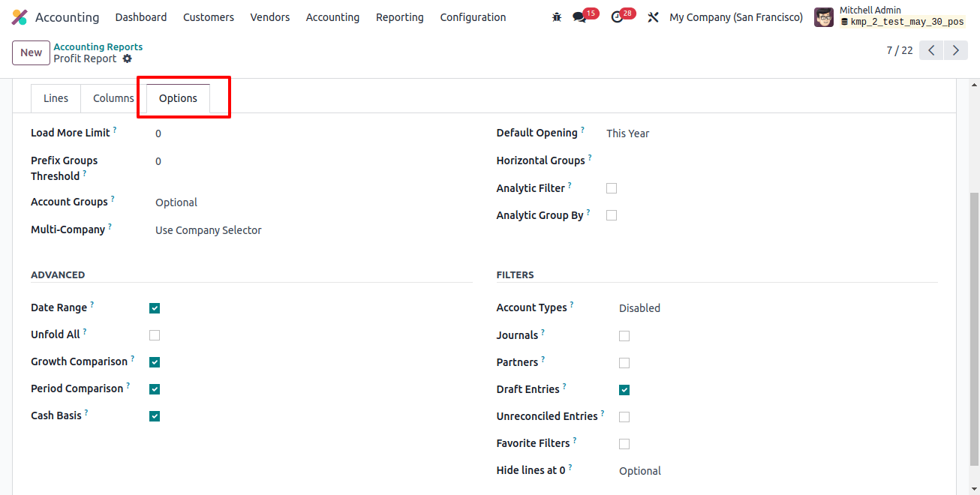Open the Configuration menu
The height and width of the screenshot is (495, 980).
(x=473, y=17)
